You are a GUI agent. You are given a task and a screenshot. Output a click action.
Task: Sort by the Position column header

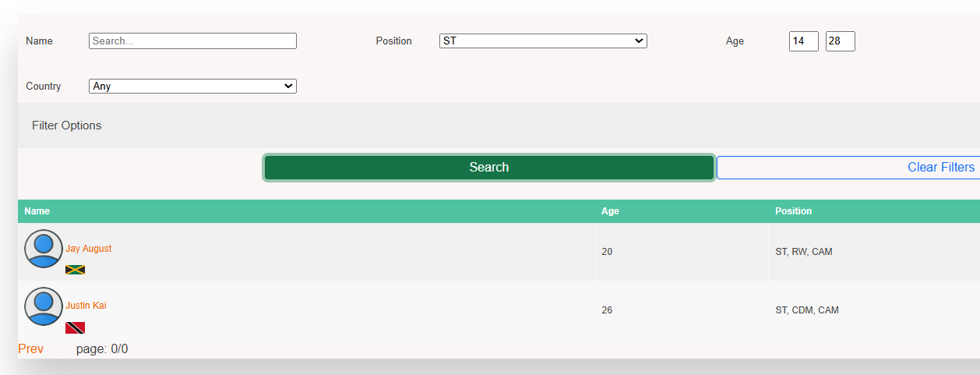(793, 211)
